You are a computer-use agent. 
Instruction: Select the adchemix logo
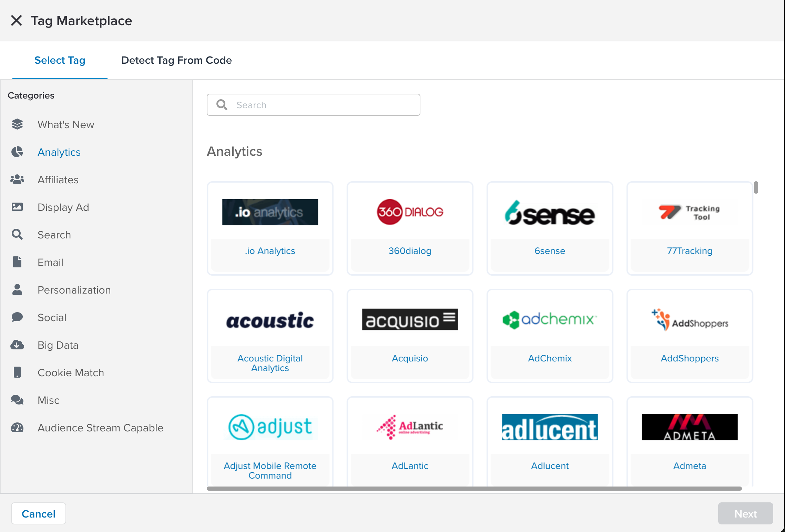click(550, 319)
